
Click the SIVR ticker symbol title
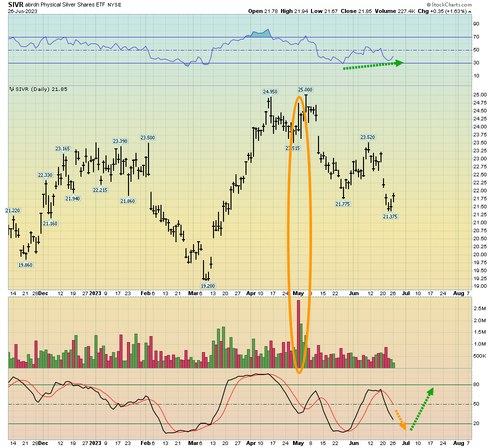point(16,4)
